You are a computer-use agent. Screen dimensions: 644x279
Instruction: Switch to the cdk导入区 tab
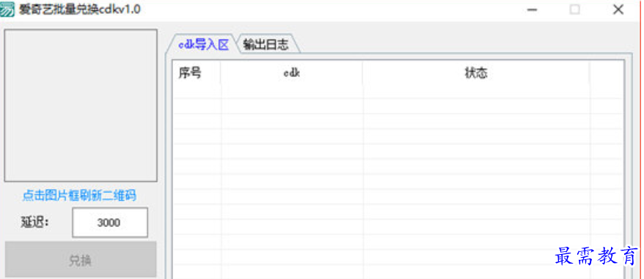click(x=203, y=45)
